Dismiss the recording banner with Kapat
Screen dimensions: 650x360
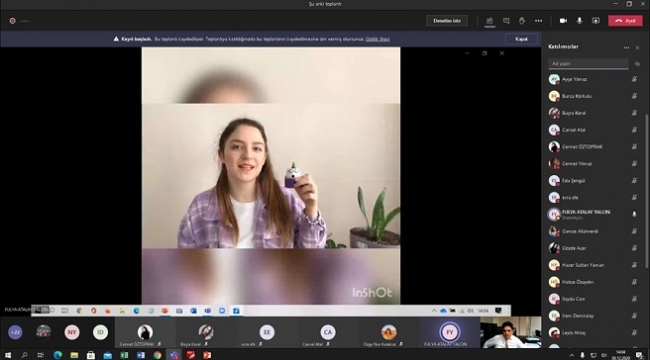click(x=521, y=39)
